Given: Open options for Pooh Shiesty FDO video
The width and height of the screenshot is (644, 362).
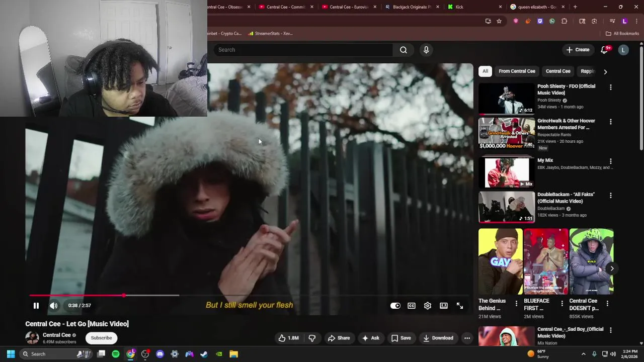Looking at the screenshot, I should click(x=611, y=87).
